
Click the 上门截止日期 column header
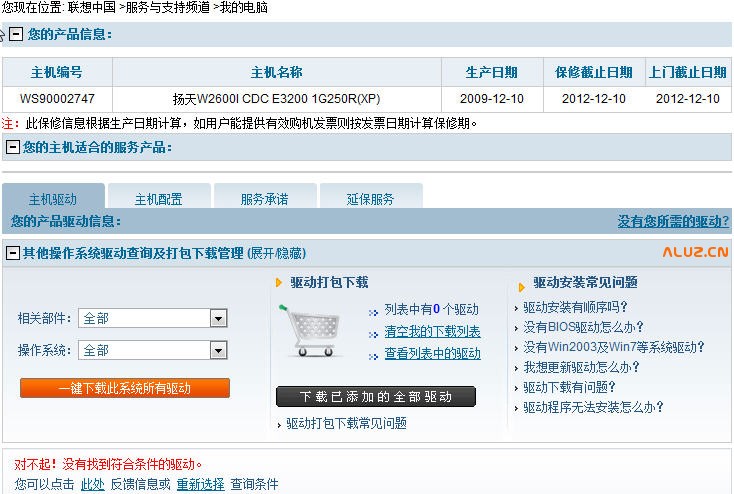(688, 72)
